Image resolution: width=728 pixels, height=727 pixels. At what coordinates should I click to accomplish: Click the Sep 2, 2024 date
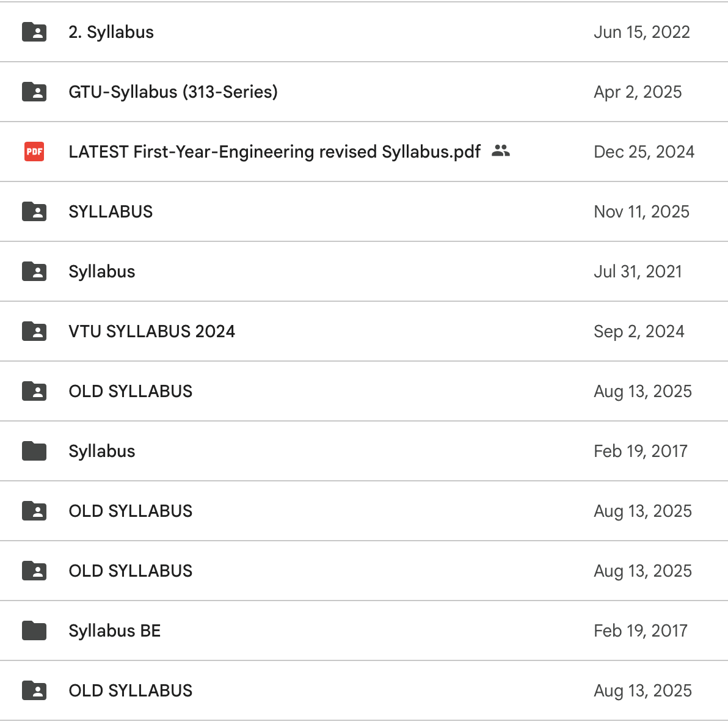(x=639, y=331)
